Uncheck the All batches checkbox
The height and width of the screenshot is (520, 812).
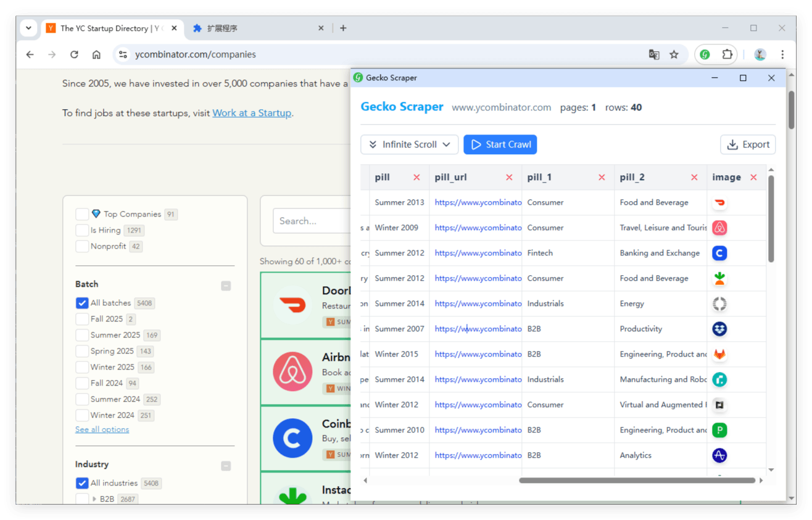point(82,303)
